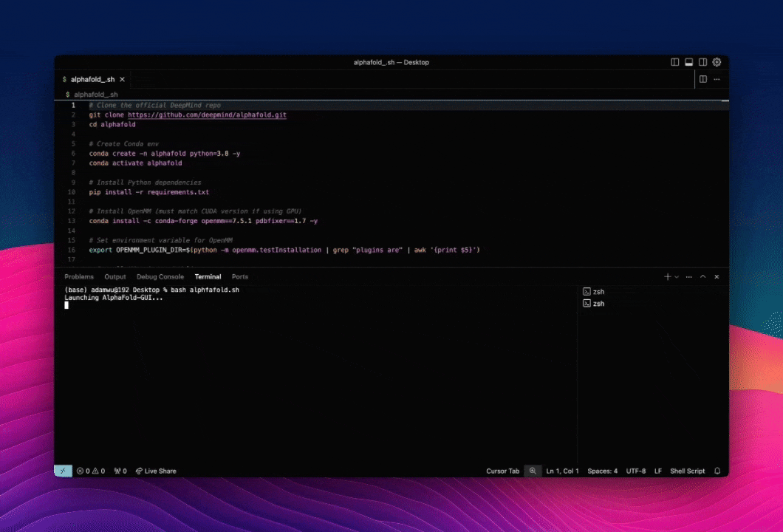Close the alphafold_.sh editor tab
Screen dimensions: 783x532
coord(123,79)
